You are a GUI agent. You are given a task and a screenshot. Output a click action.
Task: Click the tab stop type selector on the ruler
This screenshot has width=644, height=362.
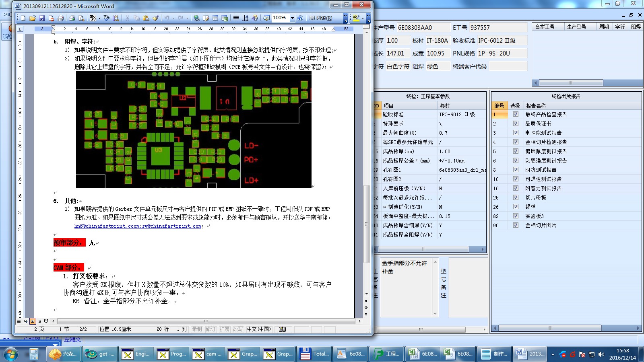(x=20, y=29)
